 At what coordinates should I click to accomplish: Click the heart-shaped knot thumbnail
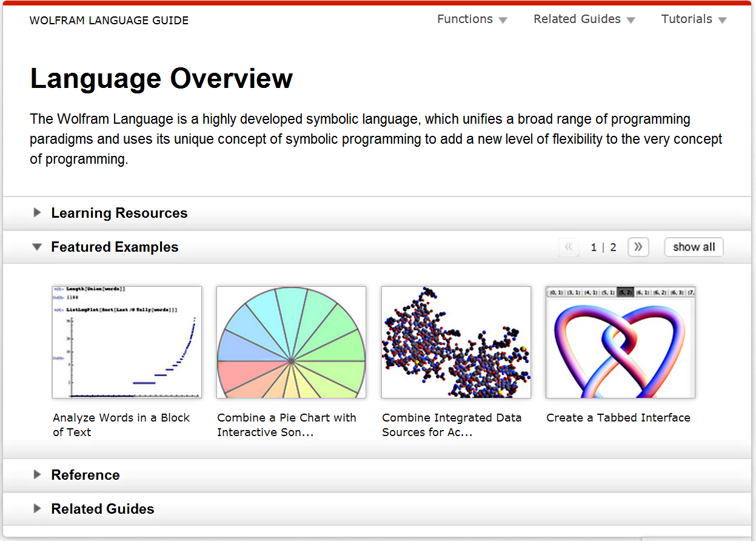620,342
